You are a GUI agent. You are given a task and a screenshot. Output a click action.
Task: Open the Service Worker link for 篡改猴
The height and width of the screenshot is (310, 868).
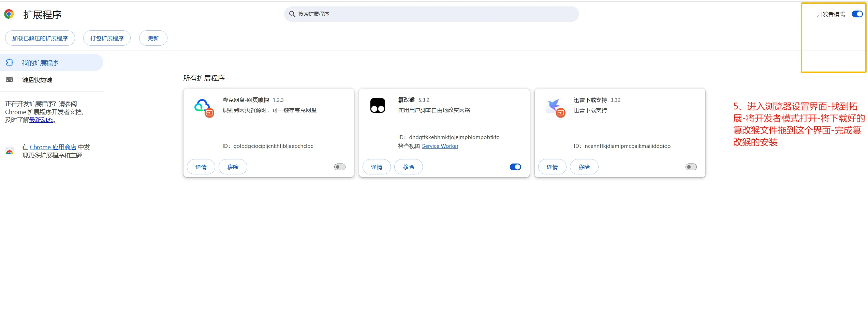pos(440,146)
